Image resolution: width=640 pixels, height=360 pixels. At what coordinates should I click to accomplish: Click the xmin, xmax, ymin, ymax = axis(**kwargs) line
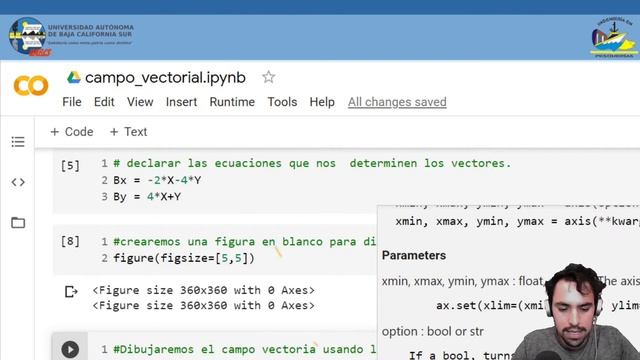pos(517,222)
